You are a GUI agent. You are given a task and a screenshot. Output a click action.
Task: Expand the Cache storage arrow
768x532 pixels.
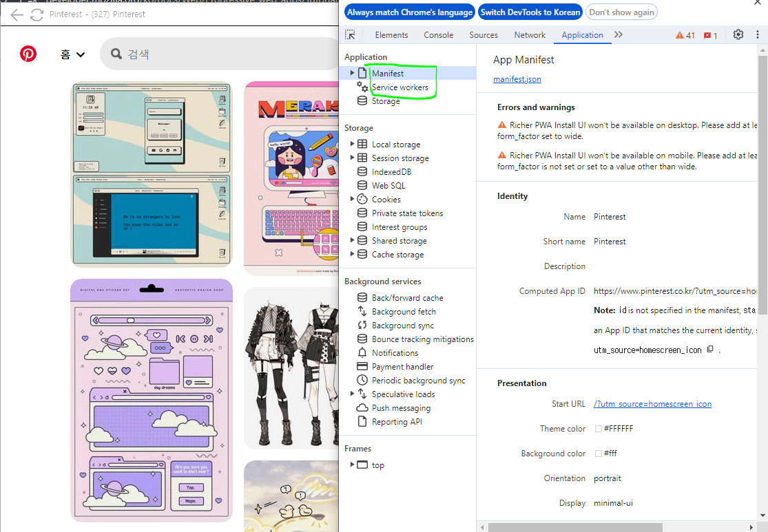pos(352,254)
